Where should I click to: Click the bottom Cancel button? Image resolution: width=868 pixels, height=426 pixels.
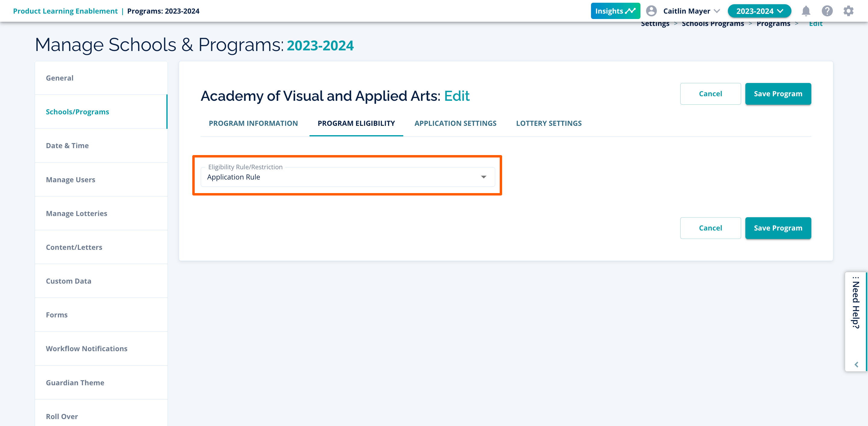click(x=710, y=228)
